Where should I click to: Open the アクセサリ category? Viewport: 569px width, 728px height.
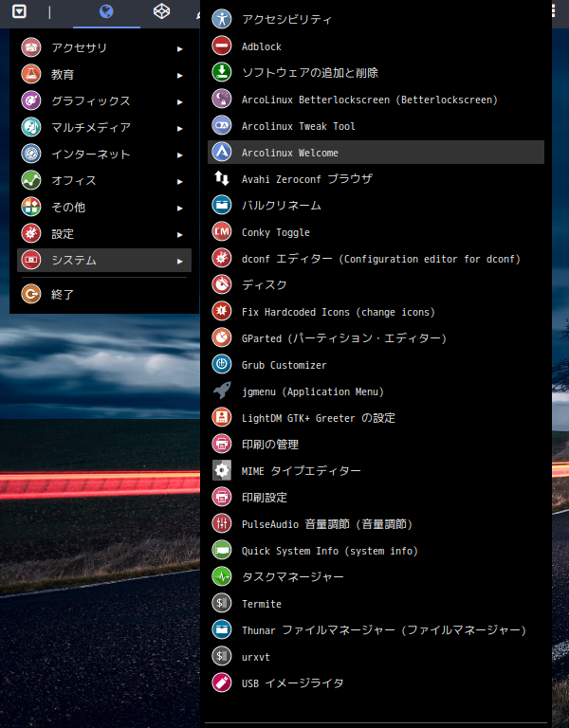tap(104, 47)
